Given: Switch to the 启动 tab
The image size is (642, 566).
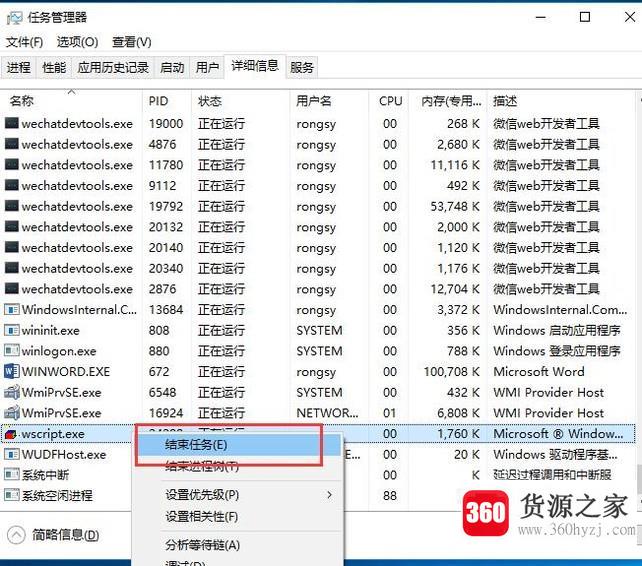Looking at the screenshot, I should coord(172,67).
